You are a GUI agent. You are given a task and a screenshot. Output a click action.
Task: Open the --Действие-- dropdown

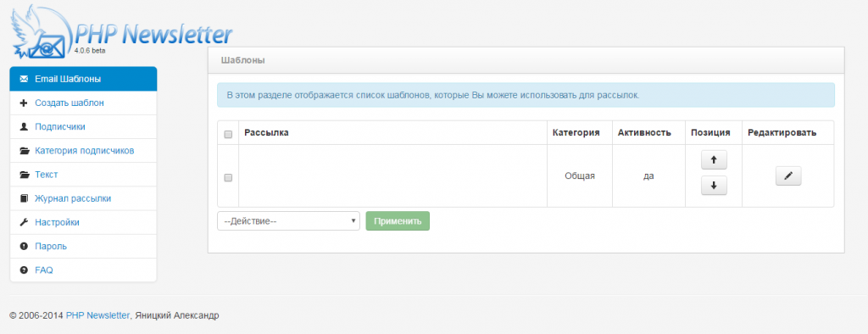pyautogui.click(x=288, y=221)
